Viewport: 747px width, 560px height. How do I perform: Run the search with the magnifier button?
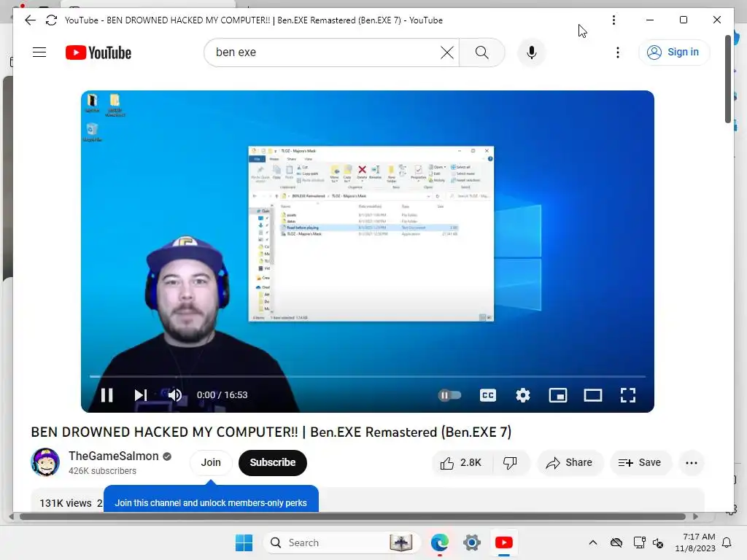click(x=481, y=52)
